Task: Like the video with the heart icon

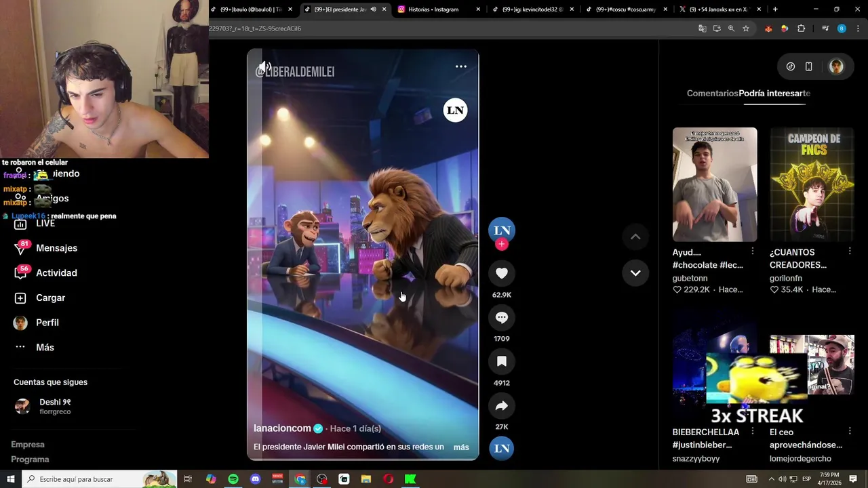Action: click(x=502, y=273)
